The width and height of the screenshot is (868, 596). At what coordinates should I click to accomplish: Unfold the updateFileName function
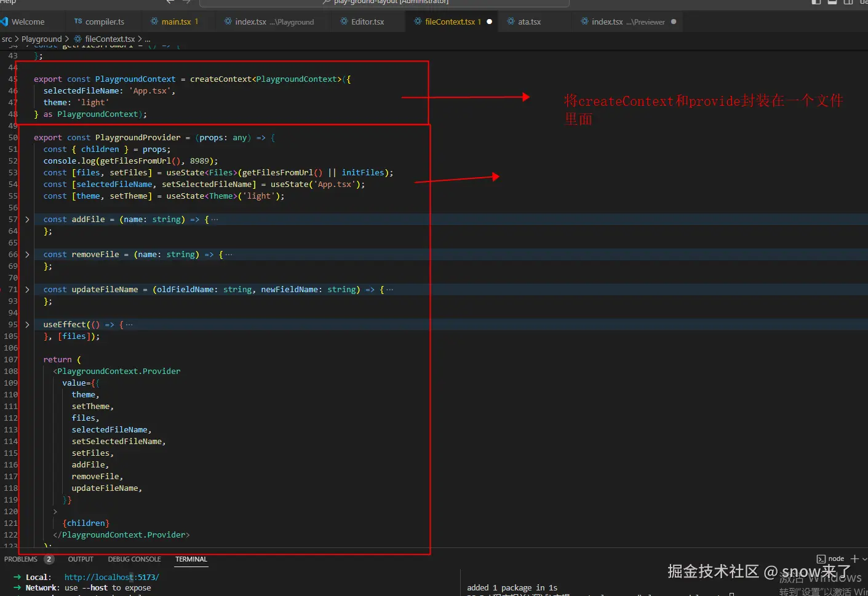pos(27,290)
